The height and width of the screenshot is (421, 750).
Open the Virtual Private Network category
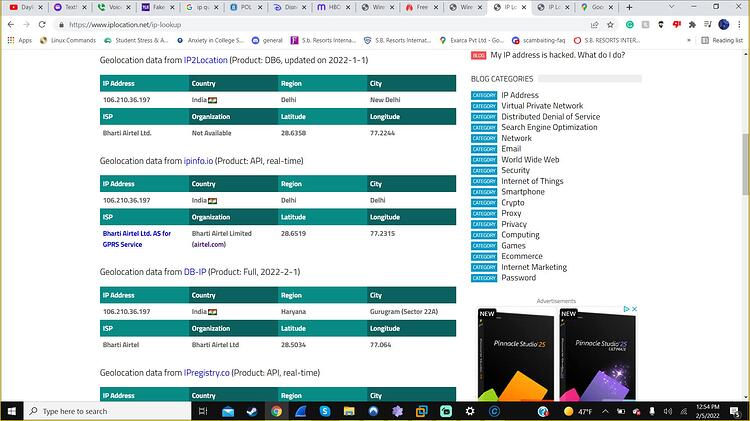542,106
